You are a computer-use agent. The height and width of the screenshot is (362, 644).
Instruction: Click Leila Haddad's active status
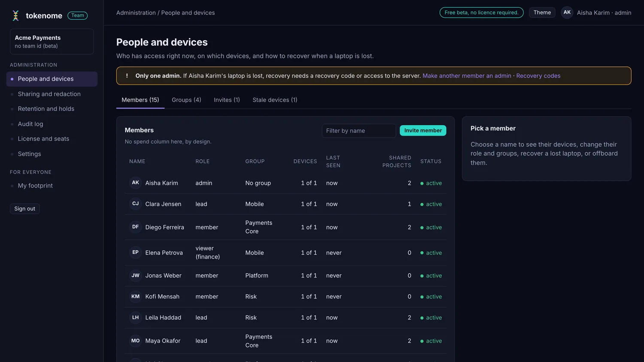click(431, 318)
